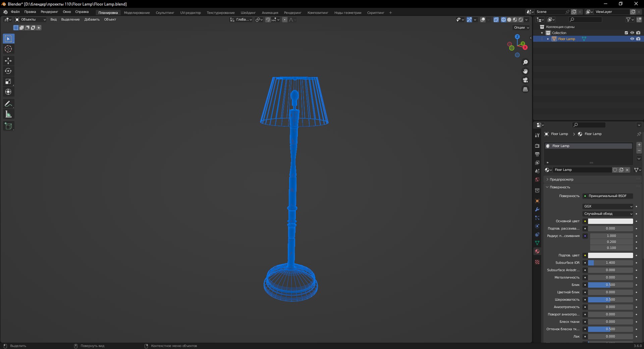Screen dimensions: 644x349
Task: Switch to wireframe viewport shading
Action: [x=503, y=19]
